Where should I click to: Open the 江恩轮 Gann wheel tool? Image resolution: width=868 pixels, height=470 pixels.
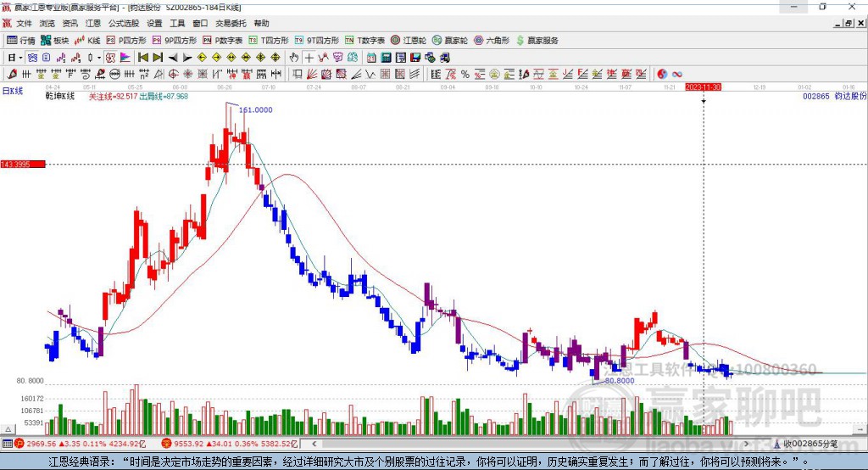click(408, 41)
